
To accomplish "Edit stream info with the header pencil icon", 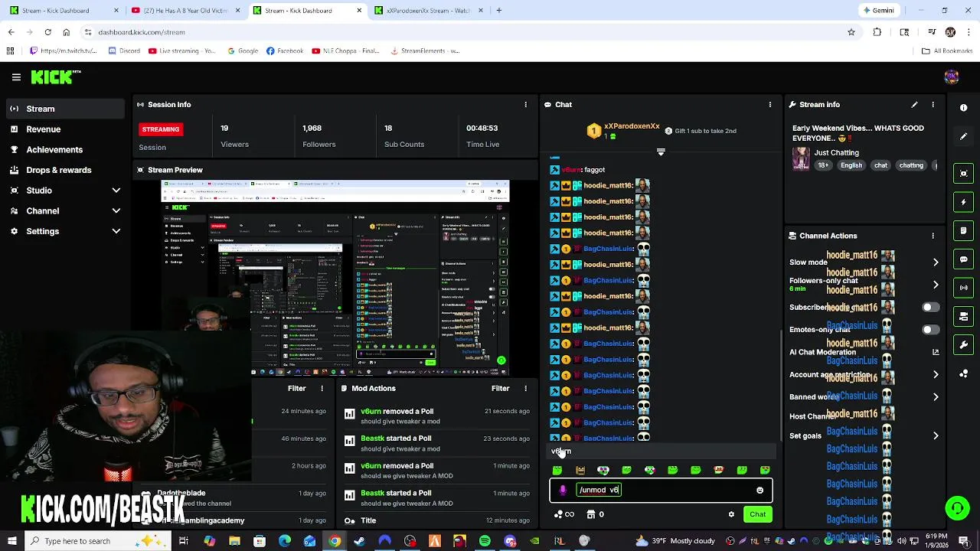I will click(x=914, y=105).
